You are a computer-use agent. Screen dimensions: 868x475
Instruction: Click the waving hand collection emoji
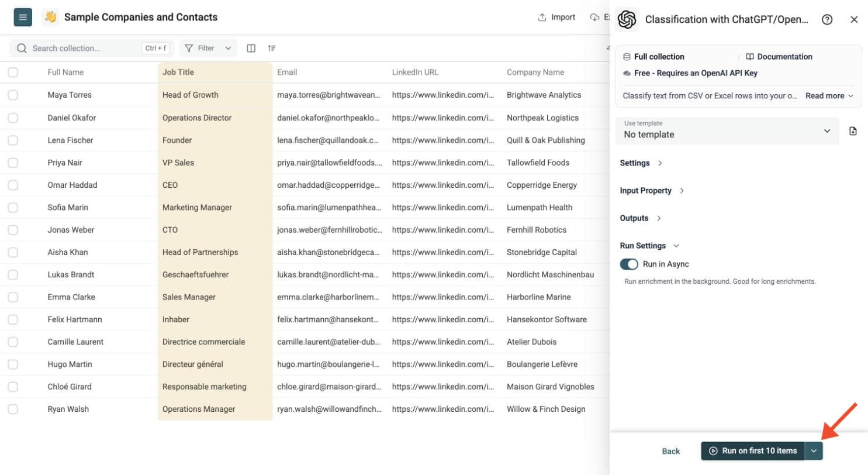[50, 18]
